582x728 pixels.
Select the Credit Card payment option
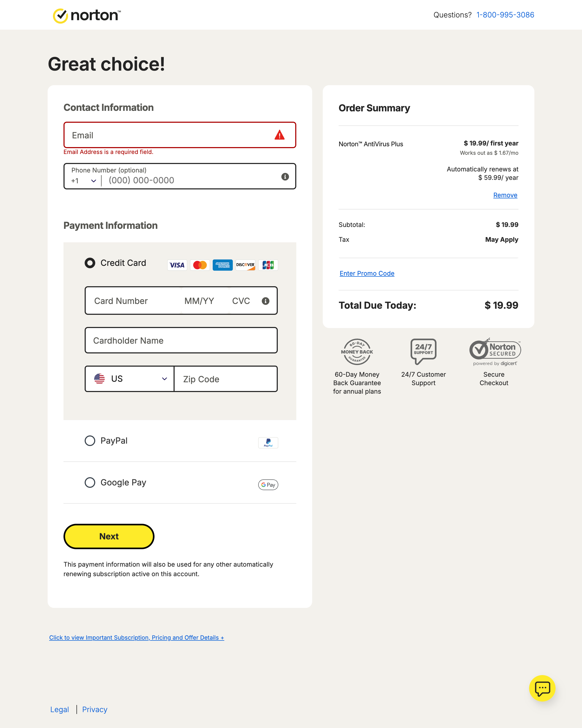(x=90, y=263)
